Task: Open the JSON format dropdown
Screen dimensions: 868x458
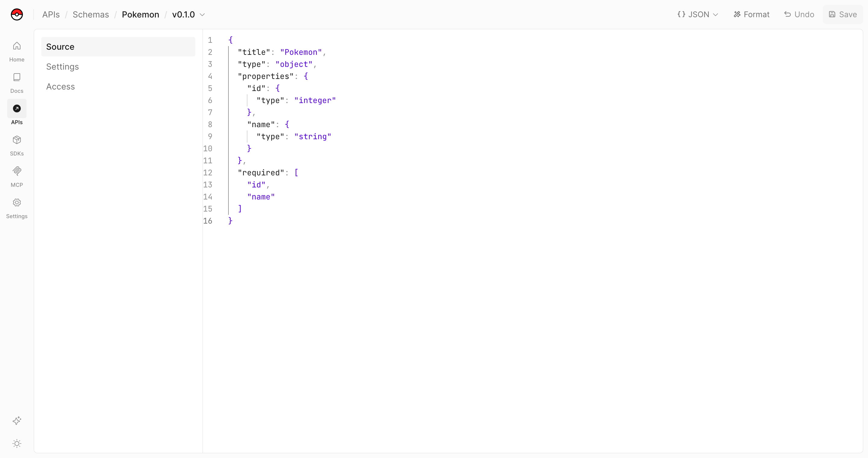Action: 698,14
